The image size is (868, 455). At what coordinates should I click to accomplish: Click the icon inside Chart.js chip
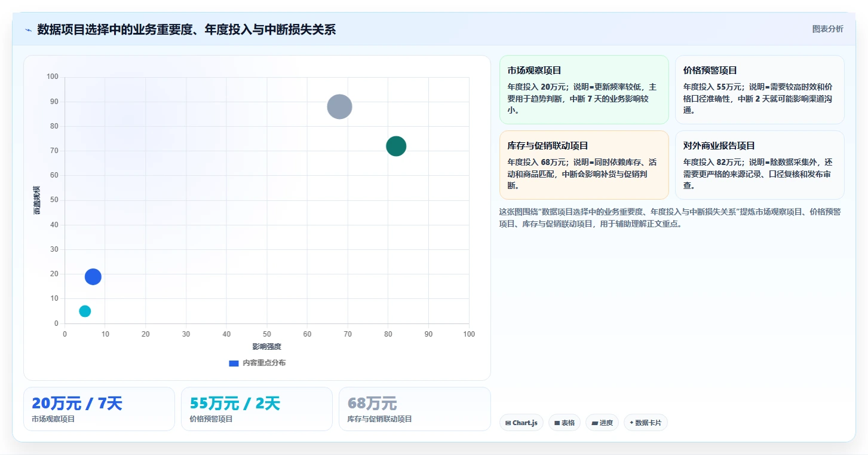point(508,423)
